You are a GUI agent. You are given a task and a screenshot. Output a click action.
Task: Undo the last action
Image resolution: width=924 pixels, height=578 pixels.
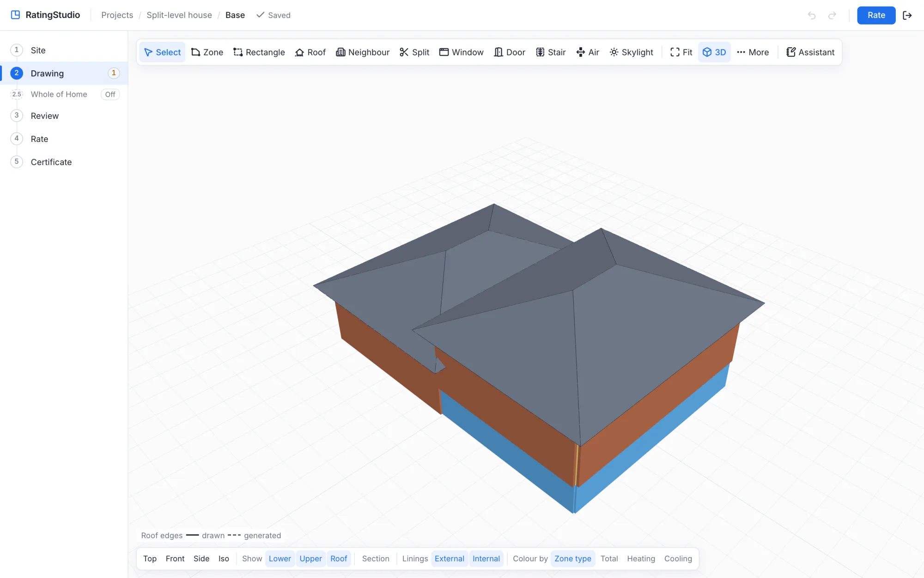point(812,15)
